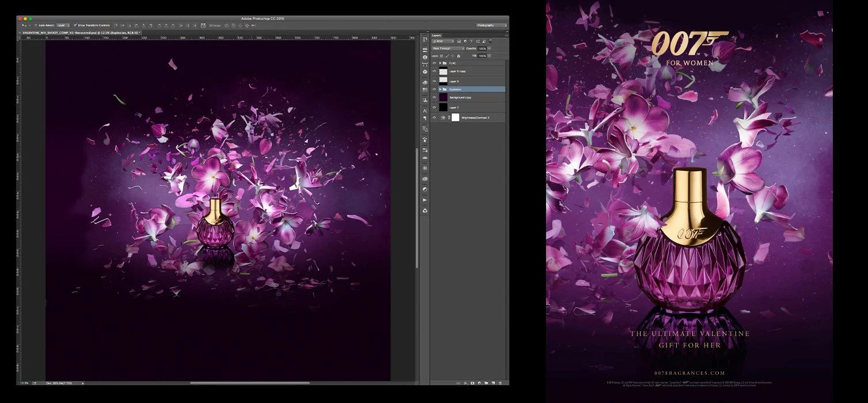Open the History panel icon
Viewport: 868px width, 403px height.
point(425,39)
